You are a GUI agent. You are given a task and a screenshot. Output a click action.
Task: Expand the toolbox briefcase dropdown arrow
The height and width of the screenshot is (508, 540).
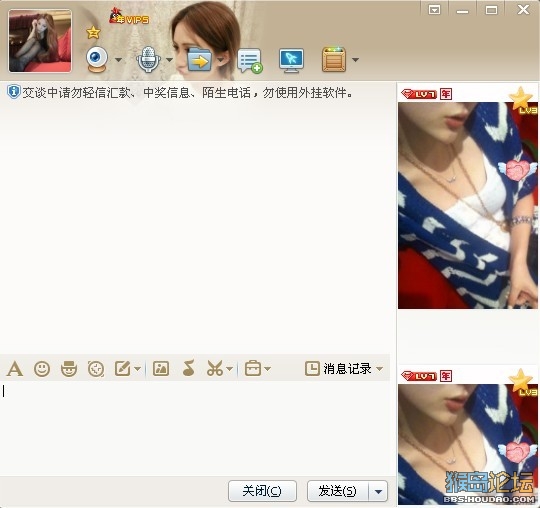[x=268, y=369]
